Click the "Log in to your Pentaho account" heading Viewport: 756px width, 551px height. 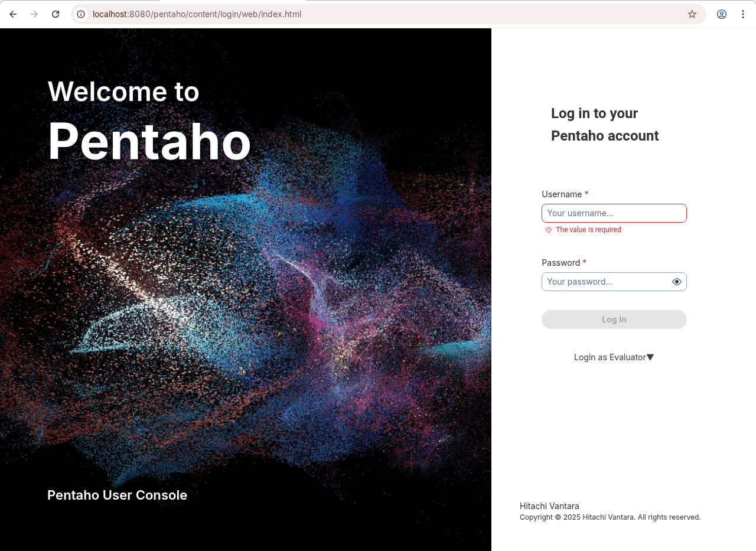pyautogui.click(x=604, y=125)
